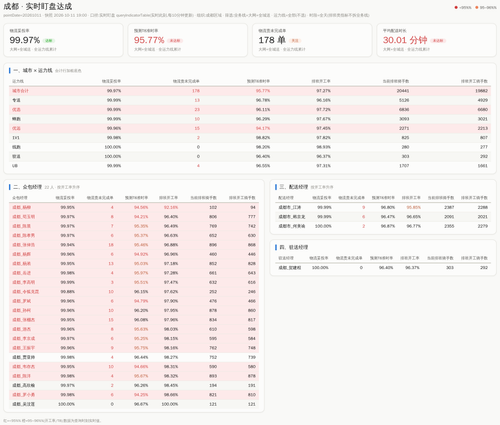Click the 1661 cell in the UB row

(x=483, y=166)
